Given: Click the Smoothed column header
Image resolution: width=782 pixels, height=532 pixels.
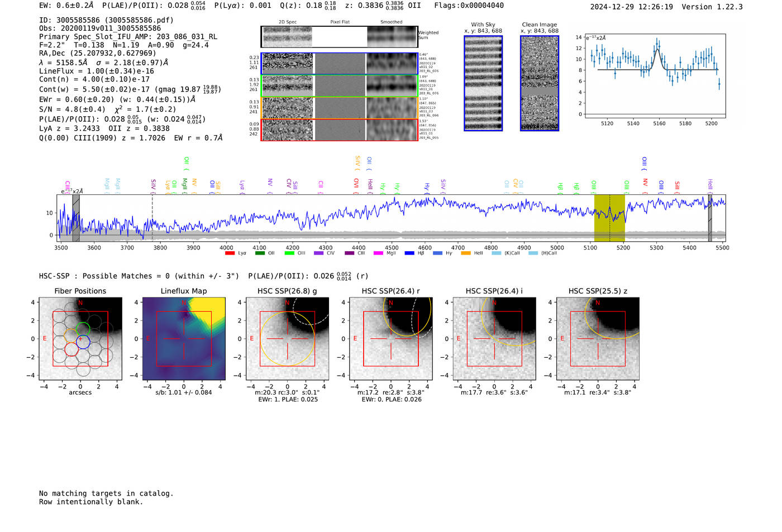Looking at the screenshot, I should tap(391, 22).
